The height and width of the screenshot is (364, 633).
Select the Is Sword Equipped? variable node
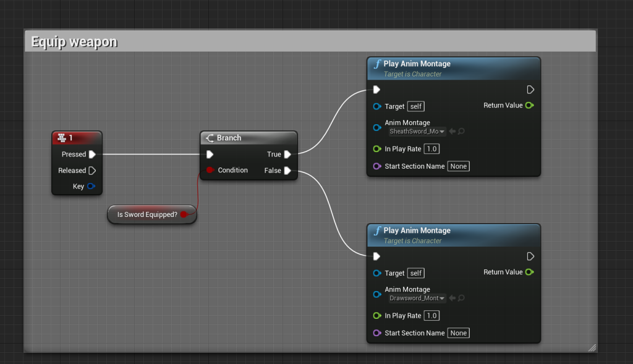point(147,214)
